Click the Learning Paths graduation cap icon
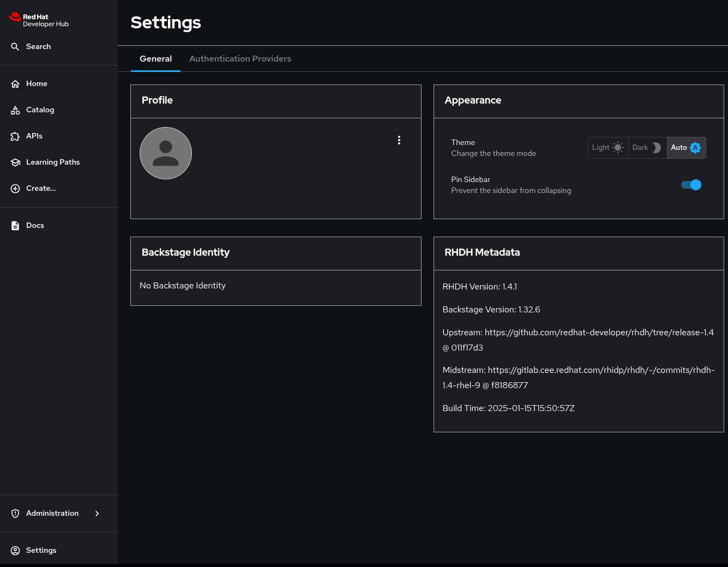 tap(15, 162)
